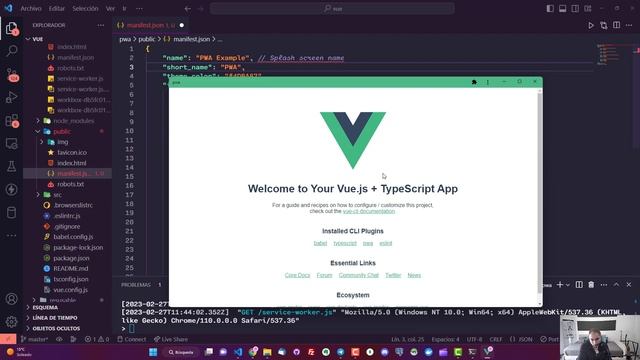This screenshot has width=640, height=360.
Task: Maximize the terminal panel size
Action: (616, 285)
